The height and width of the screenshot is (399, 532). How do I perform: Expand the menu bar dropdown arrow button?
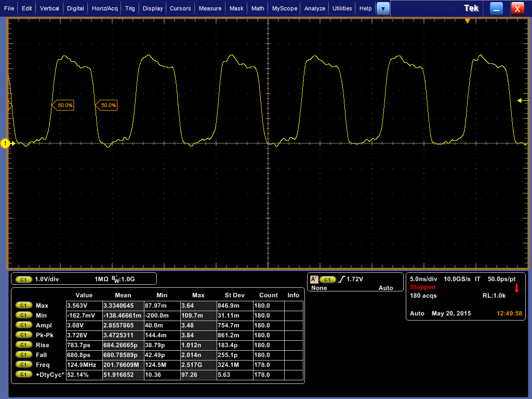(x=383, y=8)
